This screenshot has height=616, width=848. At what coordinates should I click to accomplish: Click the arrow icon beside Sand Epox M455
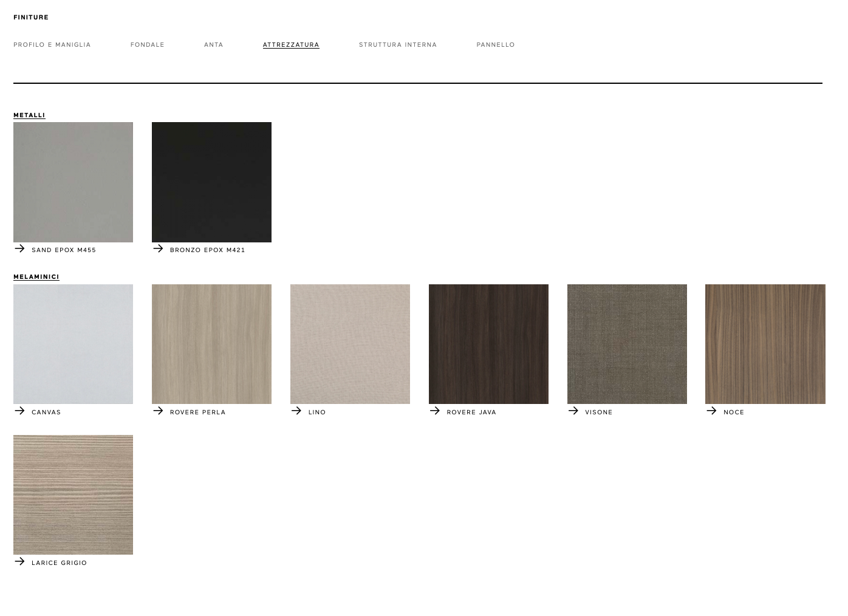point(19,248)
